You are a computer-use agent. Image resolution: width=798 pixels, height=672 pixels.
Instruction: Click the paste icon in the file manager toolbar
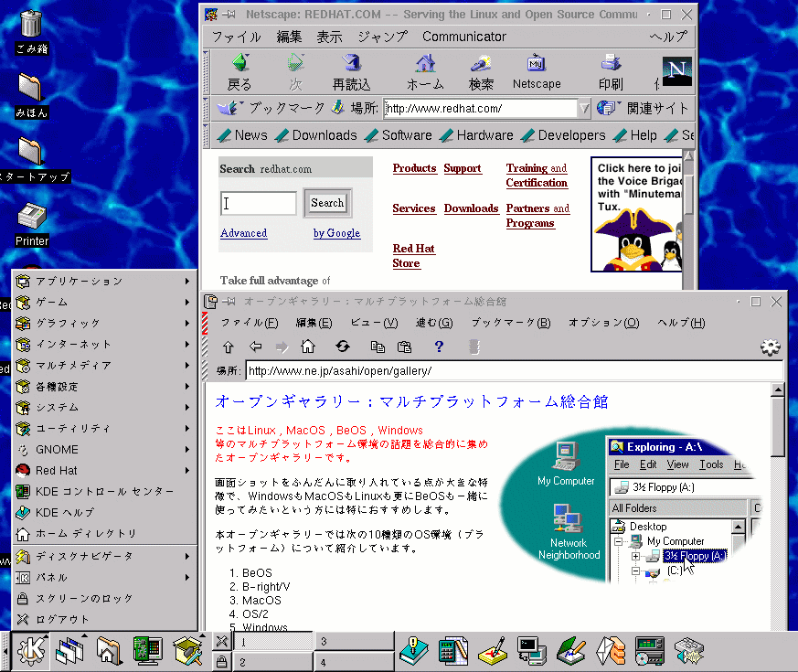405,347
